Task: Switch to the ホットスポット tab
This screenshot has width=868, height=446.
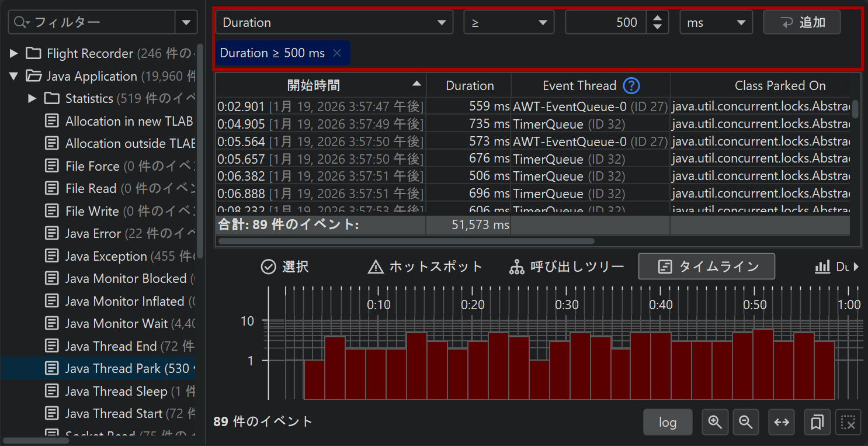Action: 425,267
